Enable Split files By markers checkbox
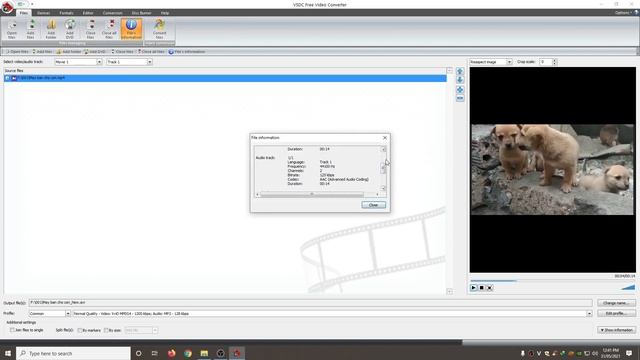640x360 pixels. [80, 330]
